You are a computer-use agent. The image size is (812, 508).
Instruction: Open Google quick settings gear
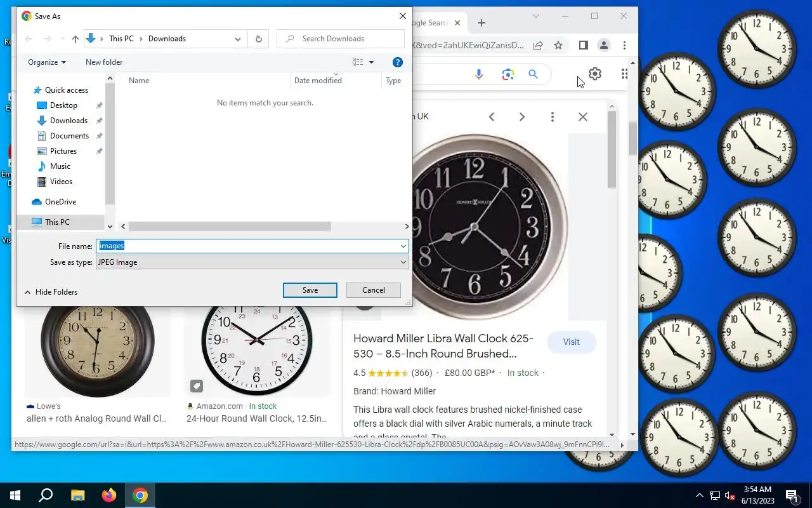[x=594, y=74]
